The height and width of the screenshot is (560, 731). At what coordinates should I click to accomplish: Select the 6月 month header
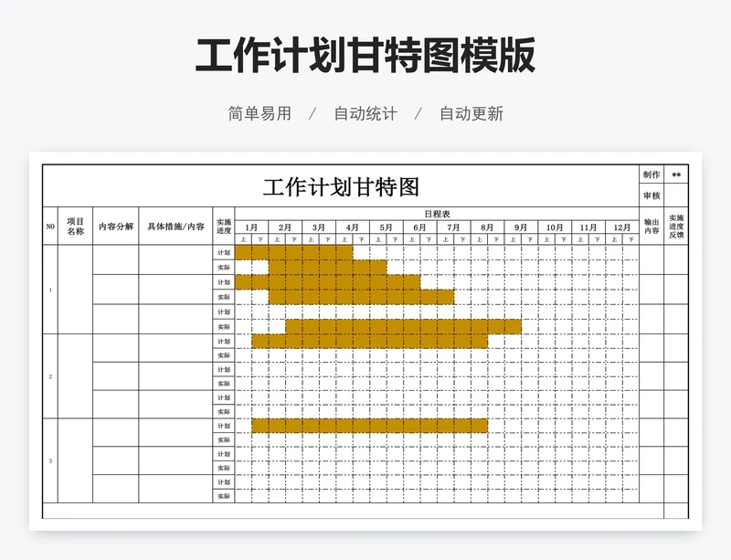point(419,227)
